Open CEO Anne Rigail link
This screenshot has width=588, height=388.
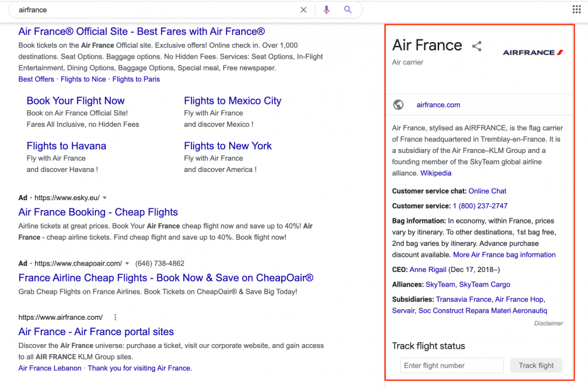pos(428,269)
